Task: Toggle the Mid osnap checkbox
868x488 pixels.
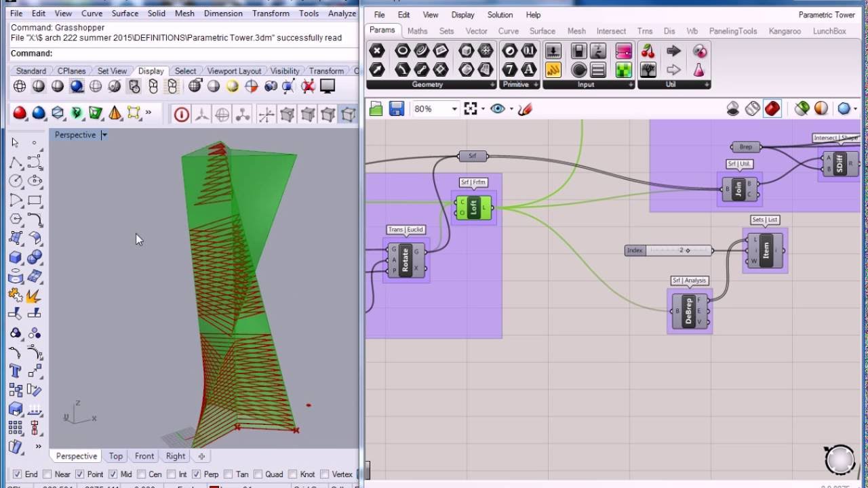Action: point(112,474)
